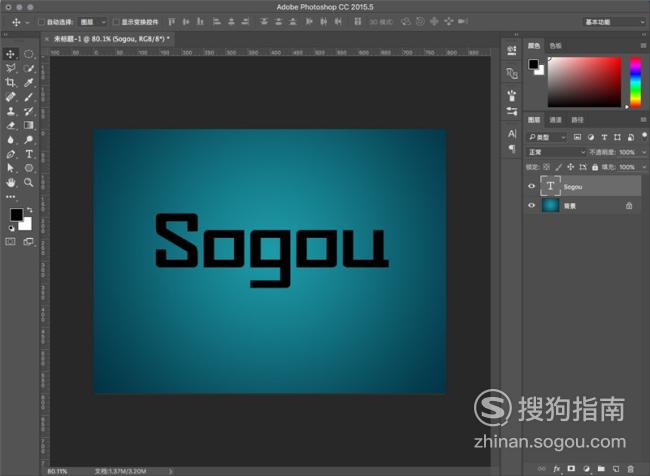
Task: Hide the background layer eye icon
Action: [x=531, y=205]
